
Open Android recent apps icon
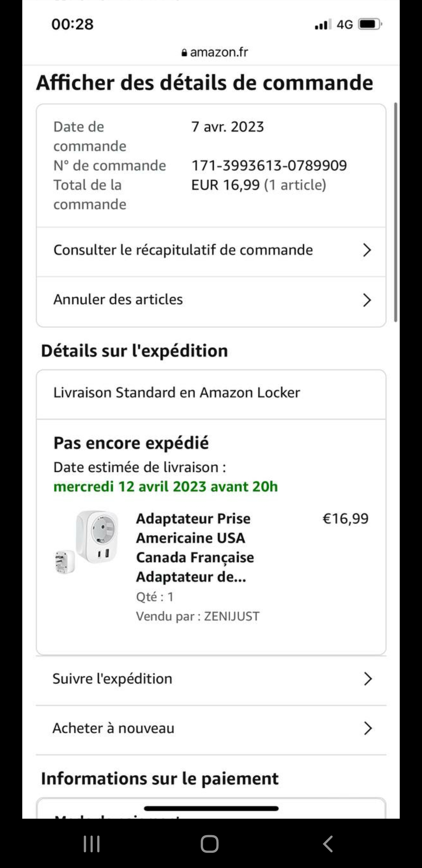[x=92, y=844]
